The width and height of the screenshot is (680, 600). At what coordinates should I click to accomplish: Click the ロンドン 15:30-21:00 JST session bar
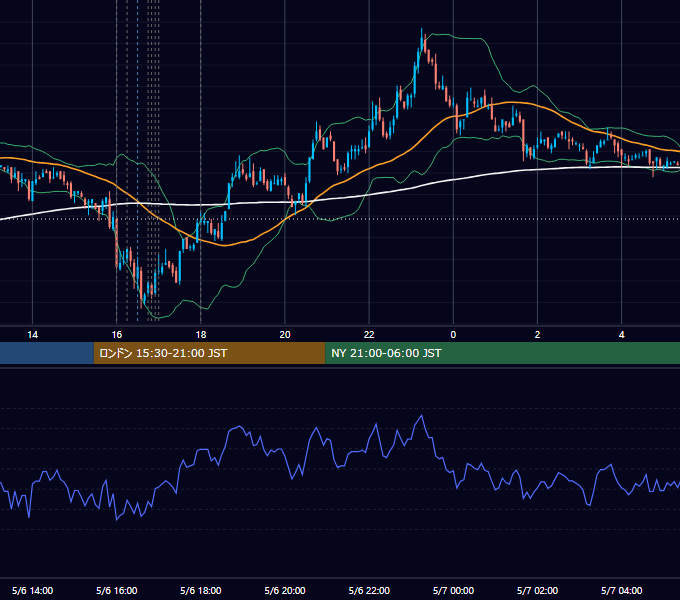click(209, 353)
